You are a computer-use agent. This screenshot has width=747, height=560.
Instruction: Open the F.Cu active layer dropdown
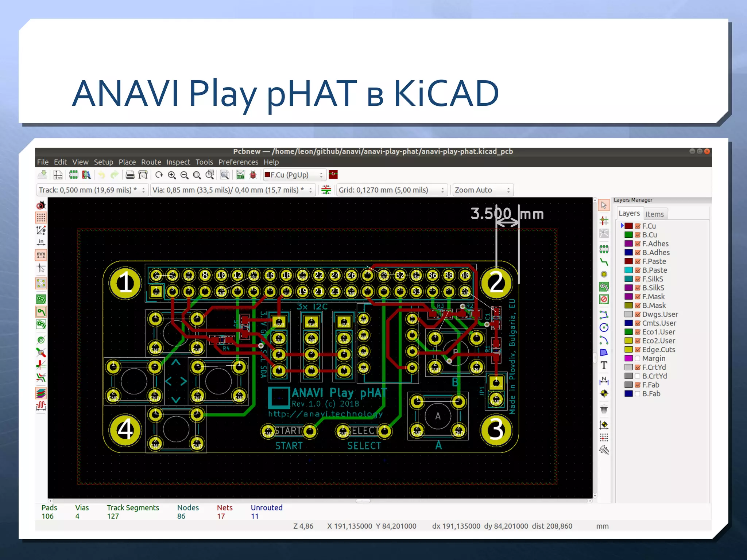point(294,175)
